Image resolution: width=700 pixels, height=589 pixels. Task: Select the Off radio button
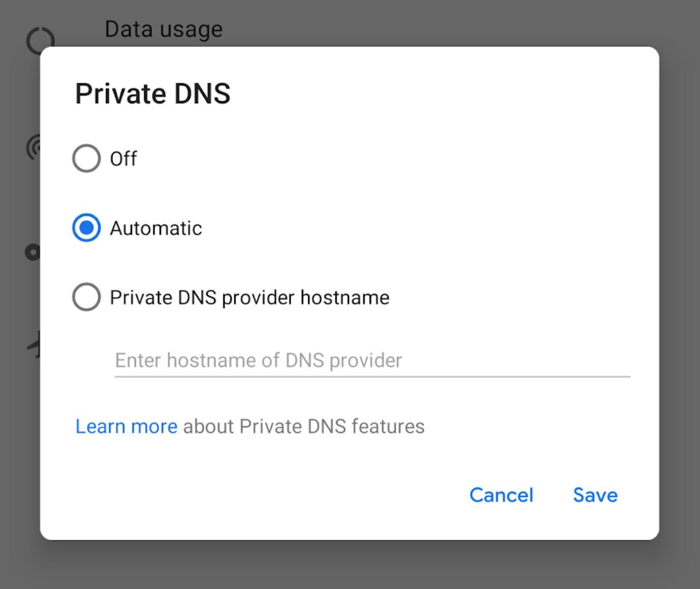(x=86, y=158)
